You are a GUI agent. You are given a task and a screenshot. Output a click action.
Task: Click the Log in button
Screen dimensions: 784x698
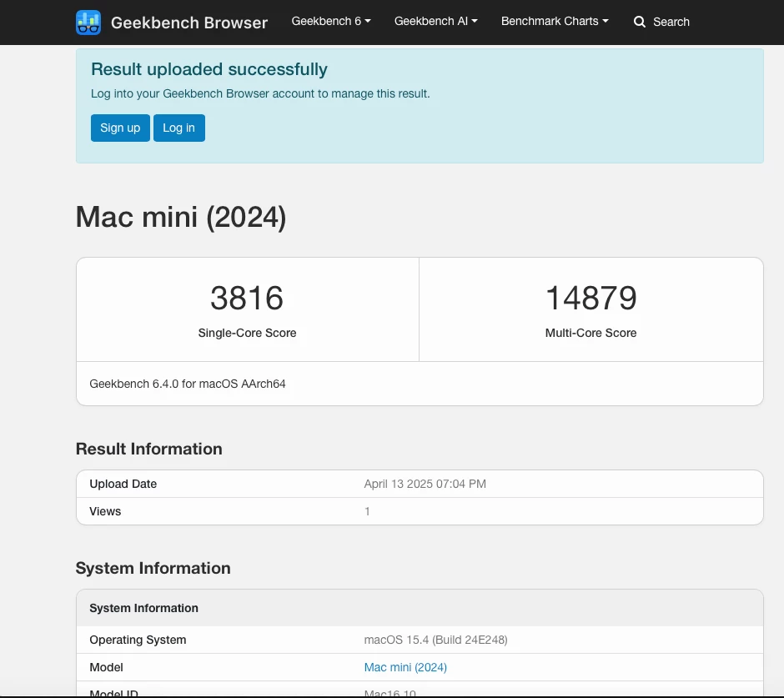(179, 128)
